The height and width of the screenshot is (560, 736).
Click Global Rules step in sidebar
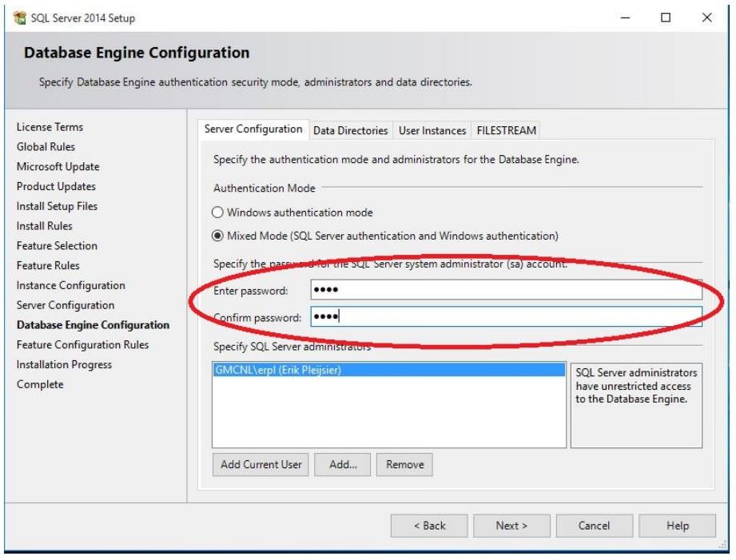[x=46, y=147]
